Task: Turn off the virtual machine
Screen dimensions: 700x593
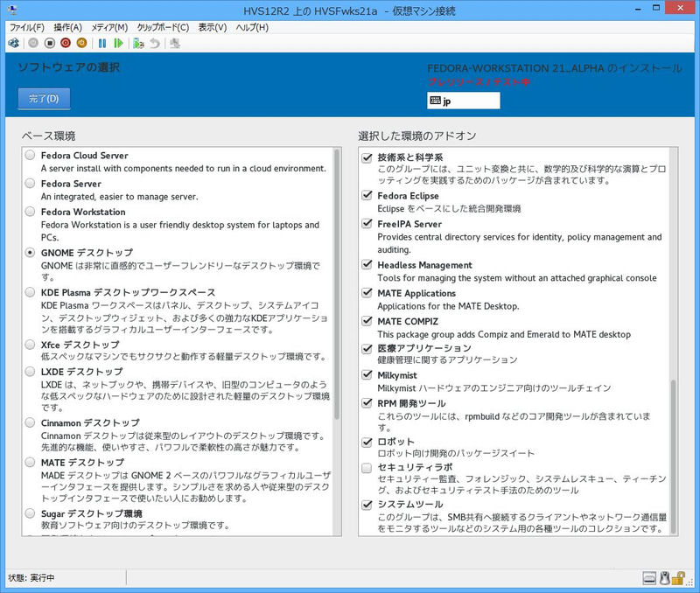Action: pyautogui.click(x=50, y=43)
